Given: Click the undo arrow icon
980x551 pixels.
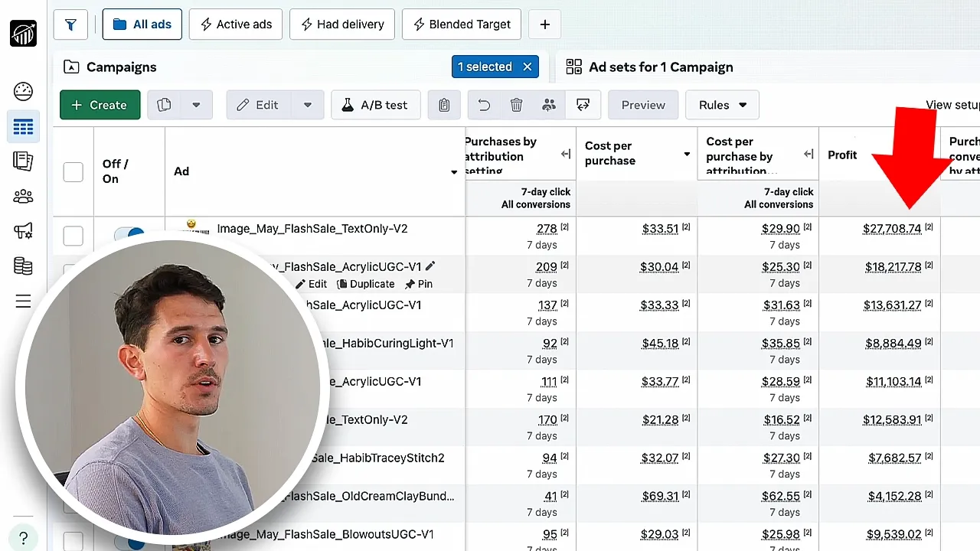Looking at the screenshot, I should point(484,105).
